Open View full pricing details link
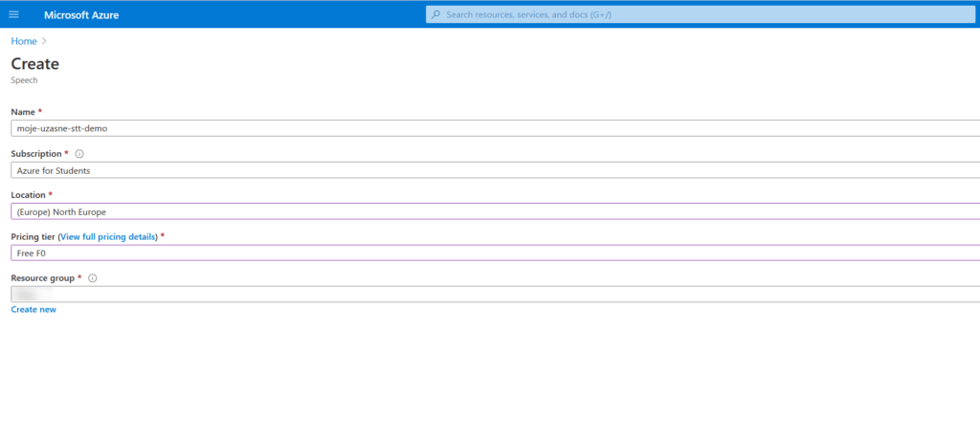 (108, 236)
